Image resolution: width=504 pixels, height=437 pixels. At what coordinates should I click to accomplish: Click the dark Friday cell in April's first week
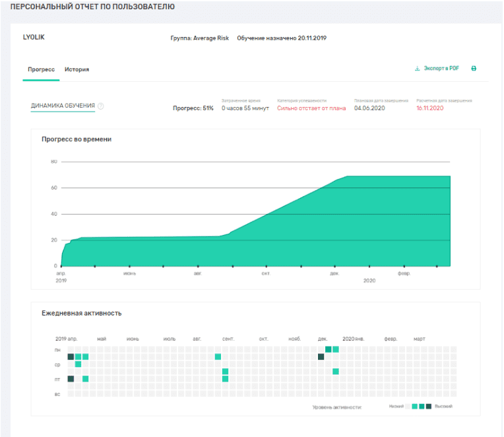point(71,379)
